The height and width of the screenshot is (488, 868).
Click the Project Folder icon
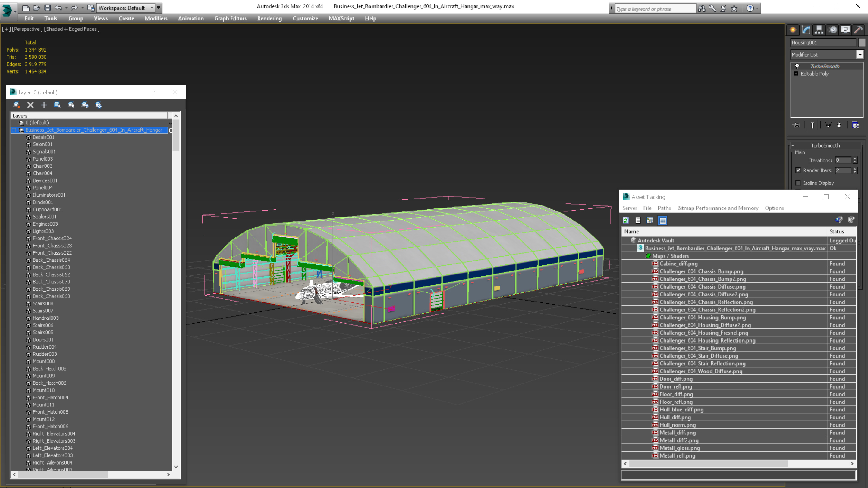click(91, 8)
